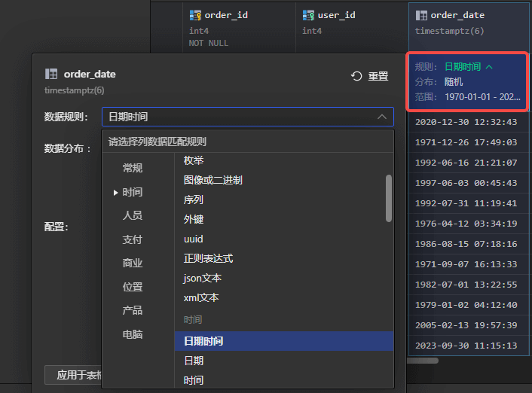Click cell 1971-12-26 17:49:03
The width and height of the screenshot is (532, 393).
coord(468,142)
